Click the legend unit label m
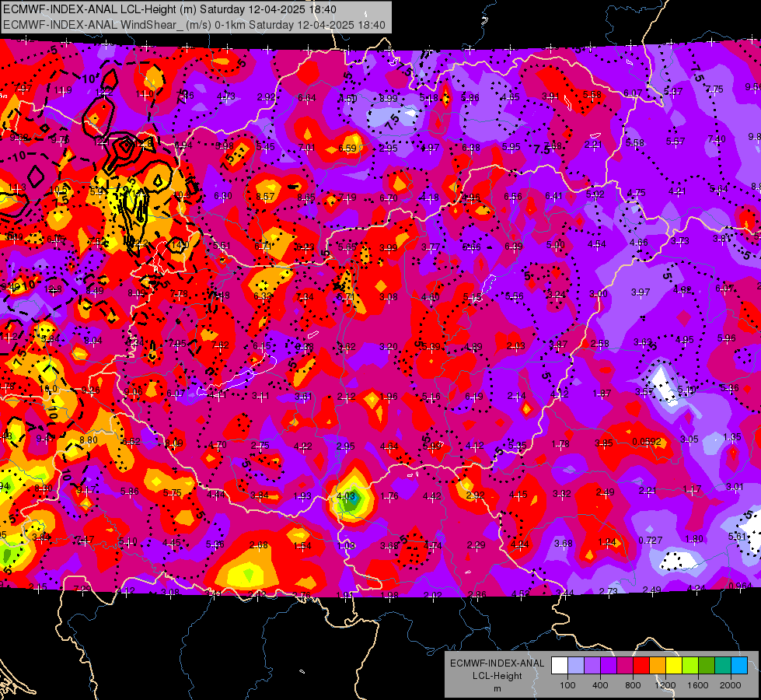Viewport: 761px width, 700px height. pyautogui.click(x=497, y=688)
